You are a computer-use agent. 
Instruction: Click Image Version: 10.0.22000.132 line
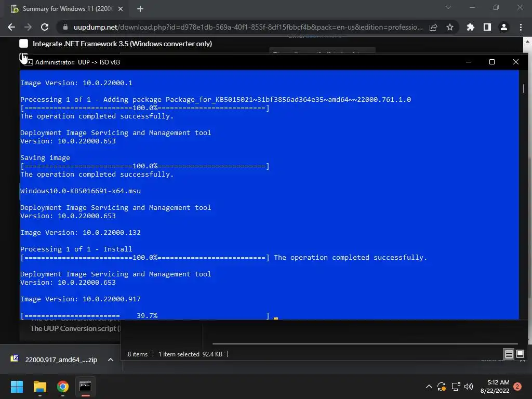81,233
